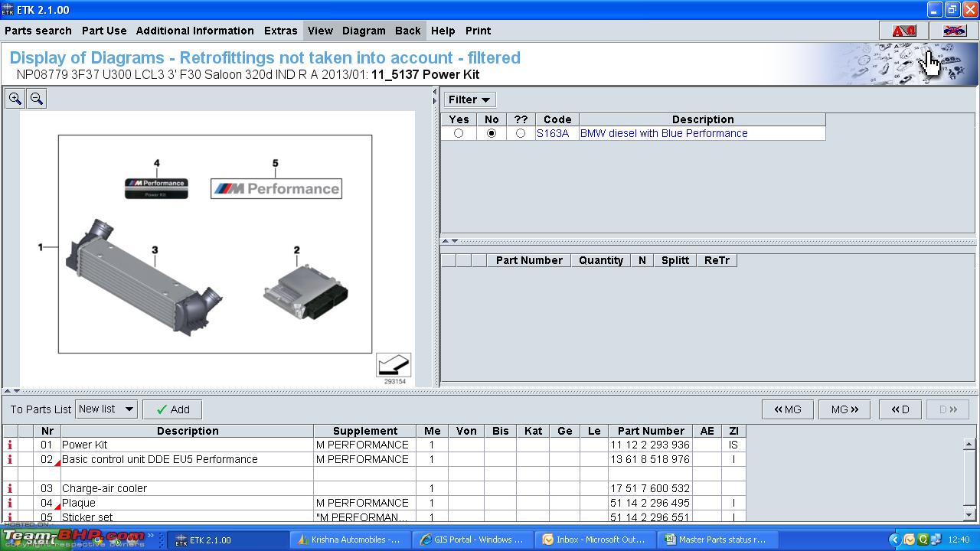The width and height of the screenshot is (980, 551).
Task: Switch to Inbox - Microsoft Outlook taskbar window
Action: (596, 540)
